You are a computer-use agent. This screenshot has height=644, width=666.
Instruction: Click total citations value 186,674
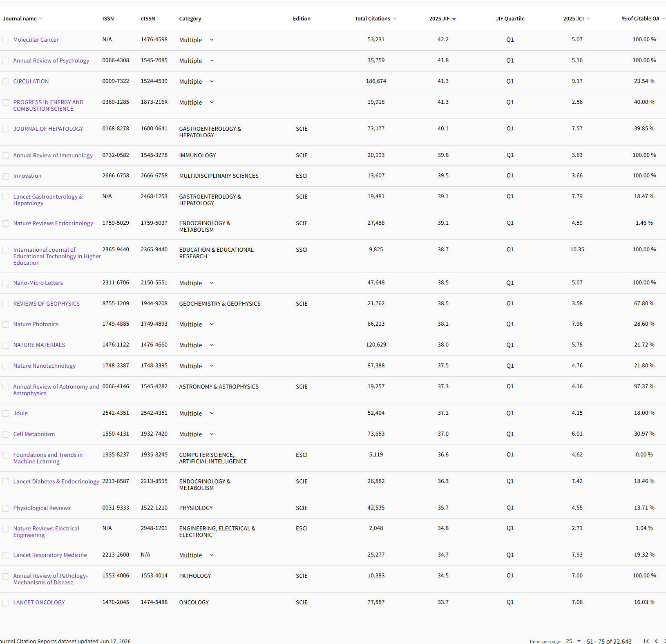pyautogui.click(x=376, y=81)
